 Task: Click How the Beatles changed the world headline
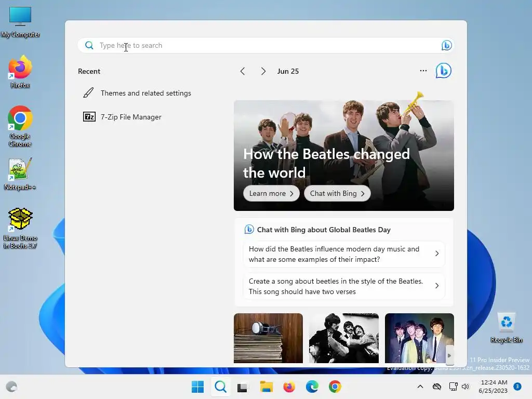tap(326, 163)
